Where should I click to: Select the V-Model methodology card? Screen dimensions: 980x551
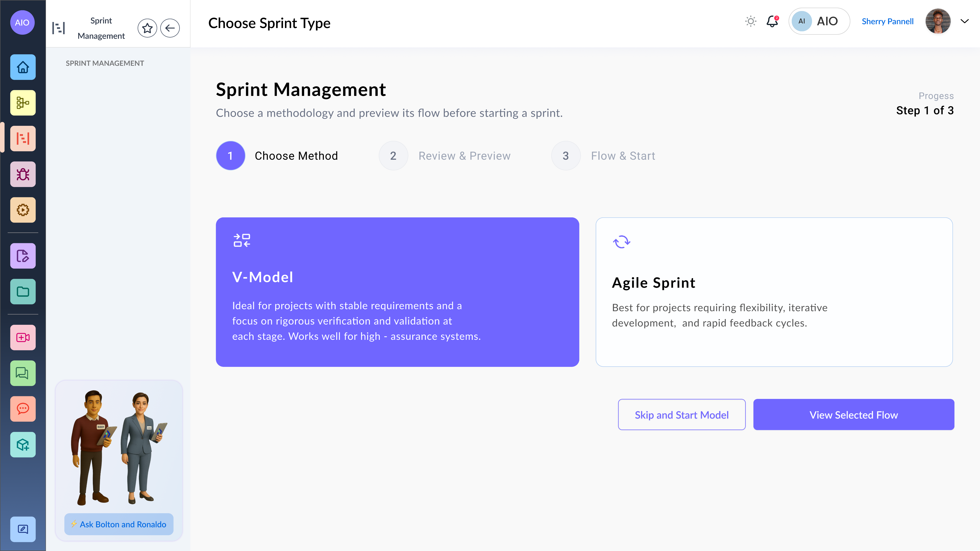[397, 292]
